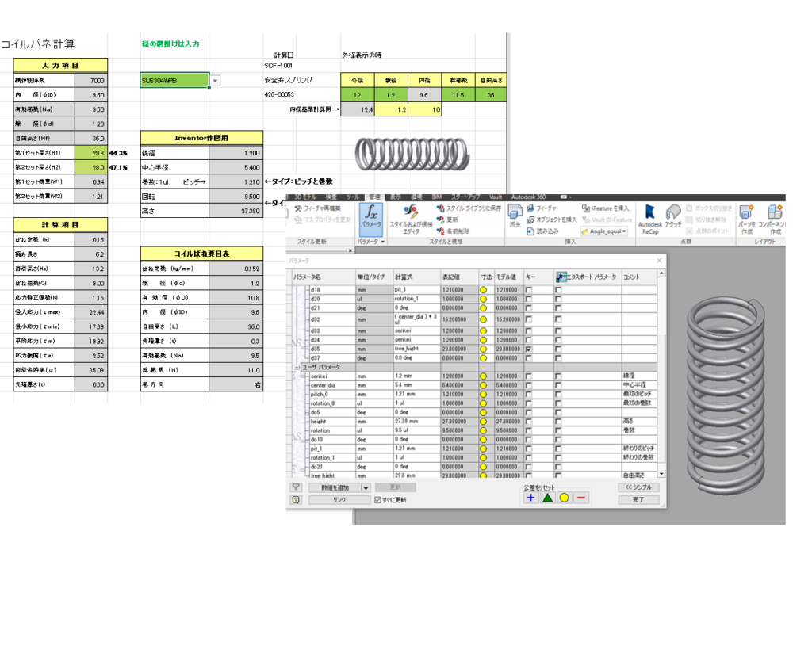Open the SUS304WPB material dropdown
The width and height of the screenshot is (812, 653).
(x=215, y=81)
